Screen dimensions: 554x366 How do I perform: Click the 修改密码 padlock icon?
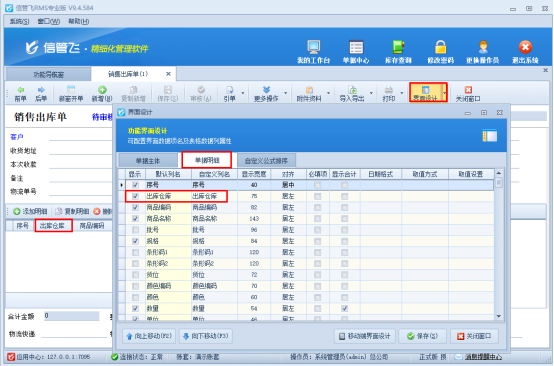click(440, 47)
